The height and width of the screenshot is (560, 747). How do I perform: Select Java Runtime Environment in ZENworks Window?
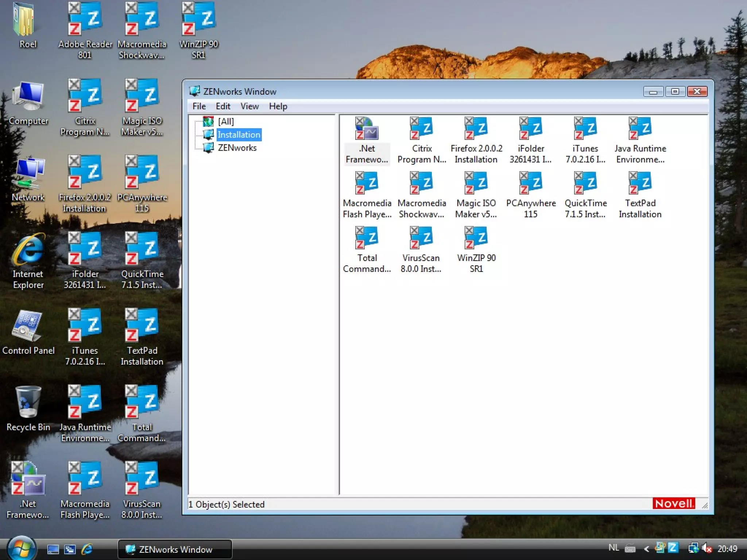coord(640,141)
